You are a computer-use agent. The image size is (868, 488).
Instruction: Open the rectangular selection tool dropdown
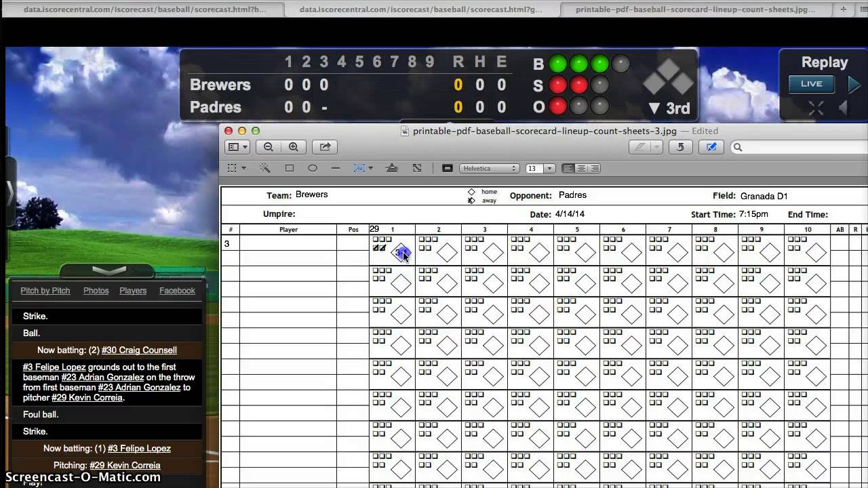pos(236,168)
